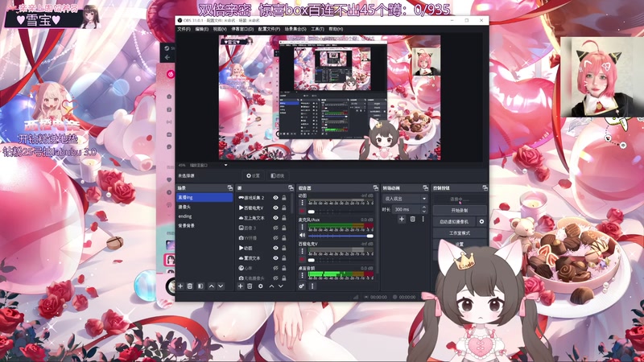Undock the 混音器 panel with its float icon
Image resolution: width=644 pixels, height=362 pixels.
click(x=375, y=188)
